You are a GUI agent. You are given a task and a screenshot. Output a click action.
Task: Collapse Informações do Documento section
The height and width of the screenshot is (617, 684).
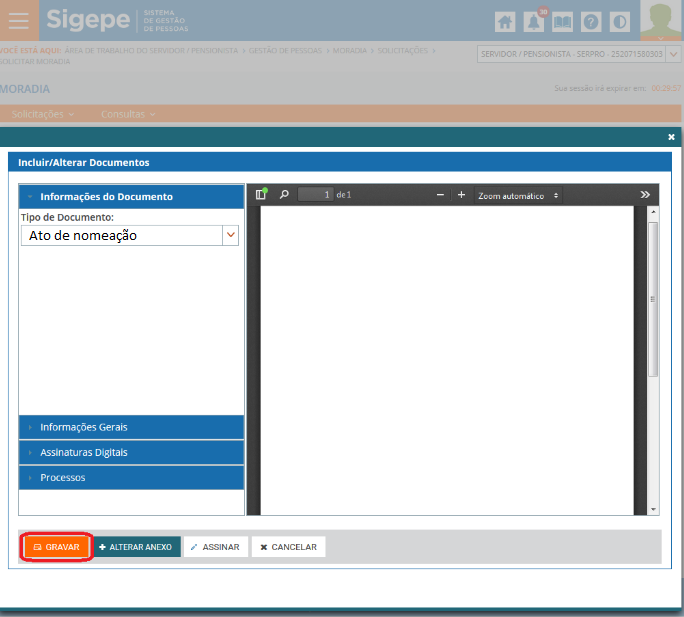[131, 196]
